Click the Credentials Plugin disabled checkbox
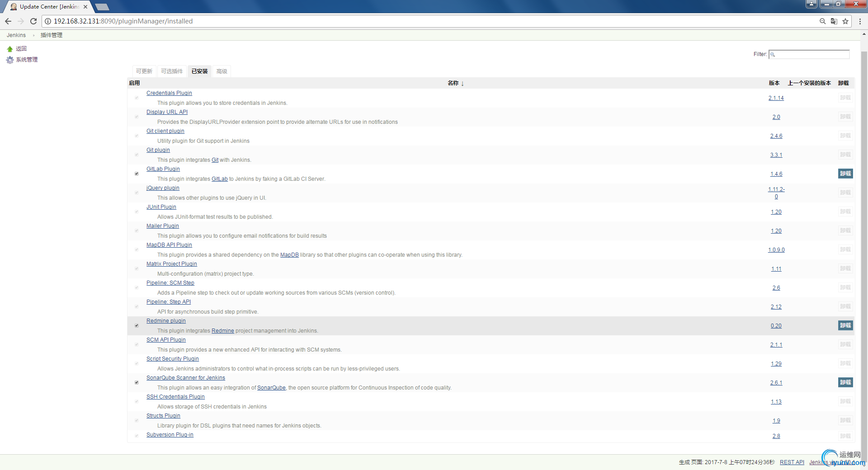The image size is (868, 470). (x=137, y=98)
